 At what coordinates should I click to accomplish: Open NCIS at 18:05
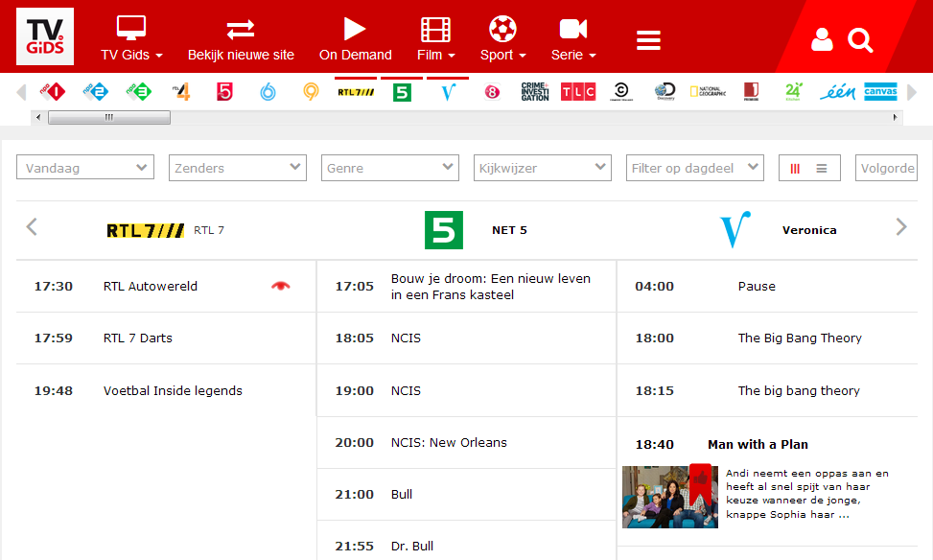[x=406, y=338]
